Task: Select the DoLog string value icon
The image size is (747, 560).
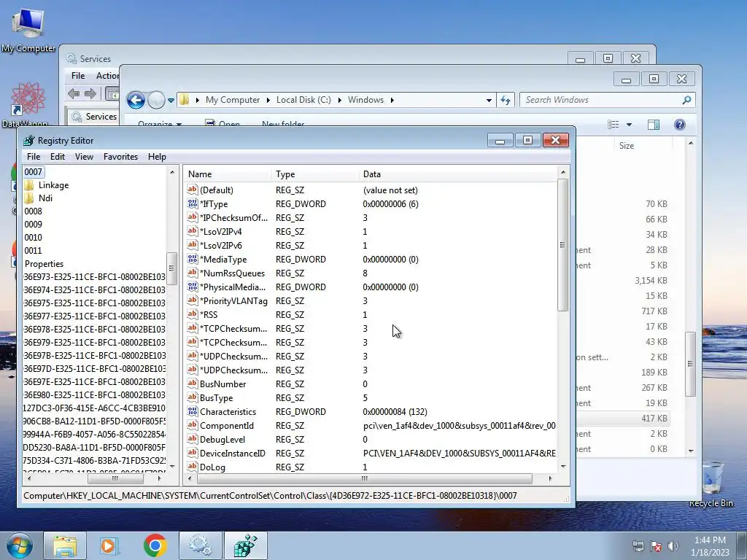Action: [193, 466]
